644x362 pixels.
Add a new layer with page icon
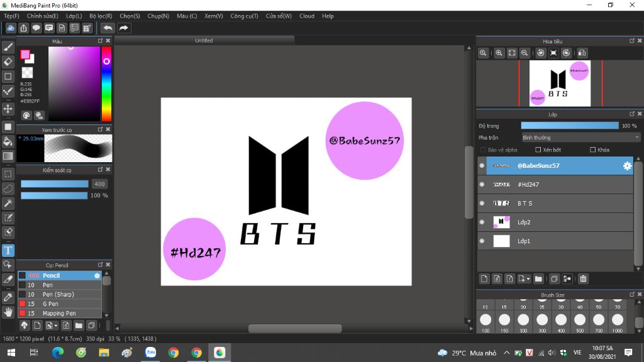tap(484, 278)
